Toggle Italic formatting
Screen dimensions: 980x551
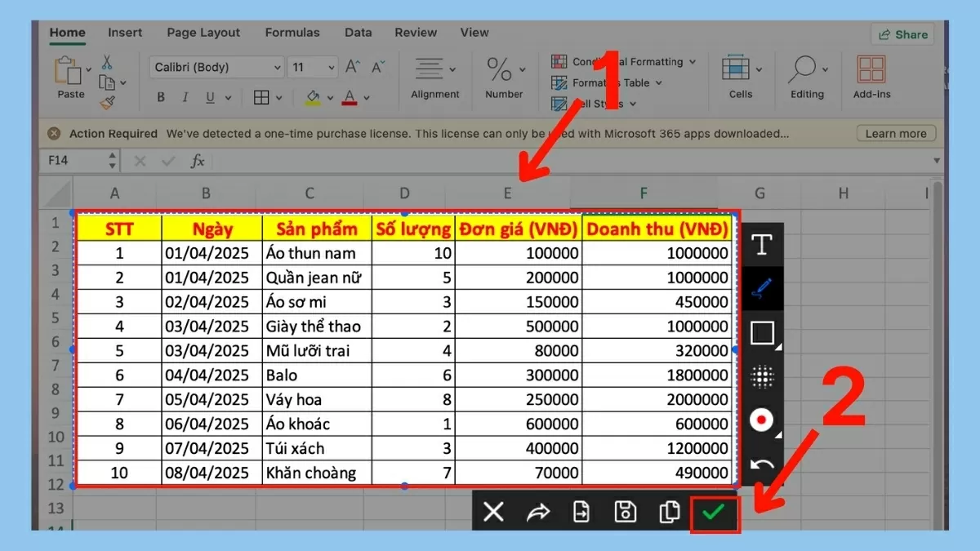click(x=185, y=98)
